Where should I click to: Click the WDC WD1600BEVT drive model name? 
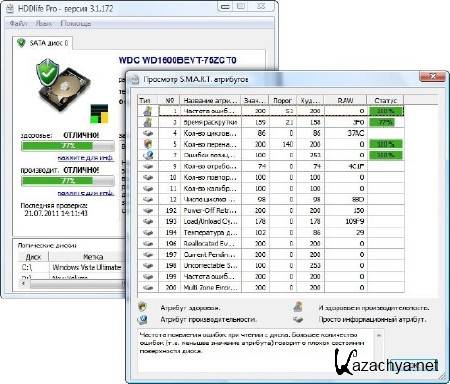[x=177, y=60]
